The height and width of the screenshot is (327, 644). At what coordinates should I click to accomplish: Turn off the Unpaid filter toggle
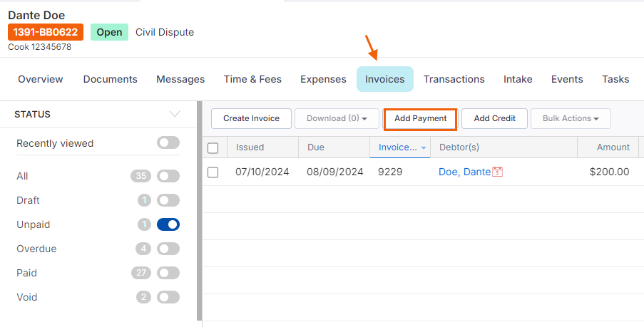tap(168, 224)
